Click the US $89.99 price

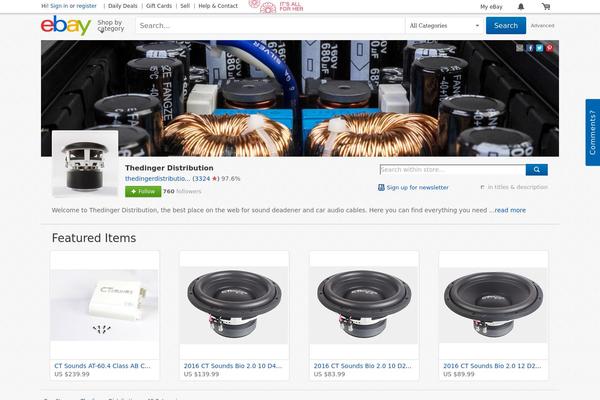459,374
